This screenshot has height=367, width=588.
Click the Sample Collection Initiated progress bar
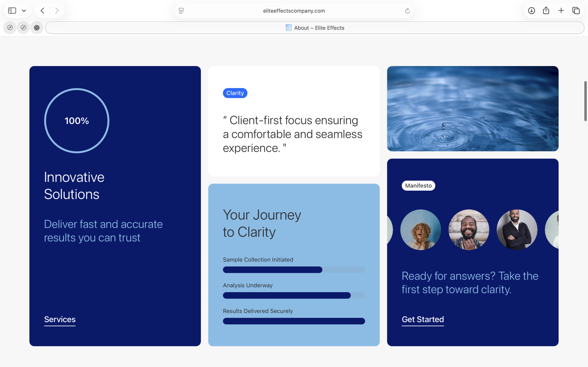(294, 270)
